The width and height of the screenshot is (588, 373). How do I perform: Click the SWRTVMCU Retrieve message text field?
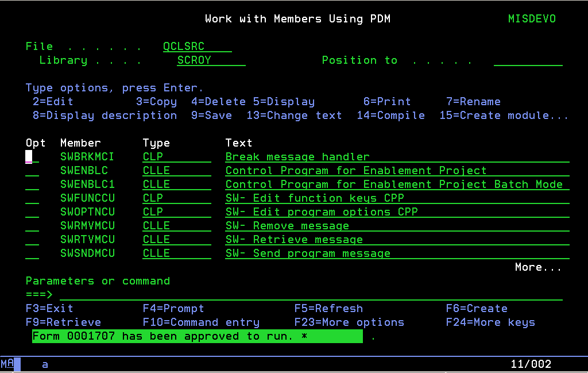coord(396,240)
